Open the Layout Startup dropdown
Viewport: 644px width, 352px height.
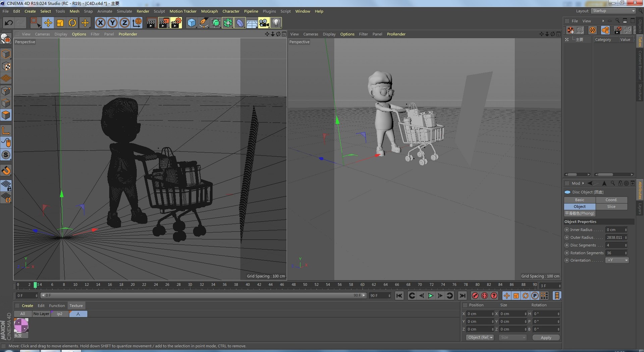coord(613,11)
